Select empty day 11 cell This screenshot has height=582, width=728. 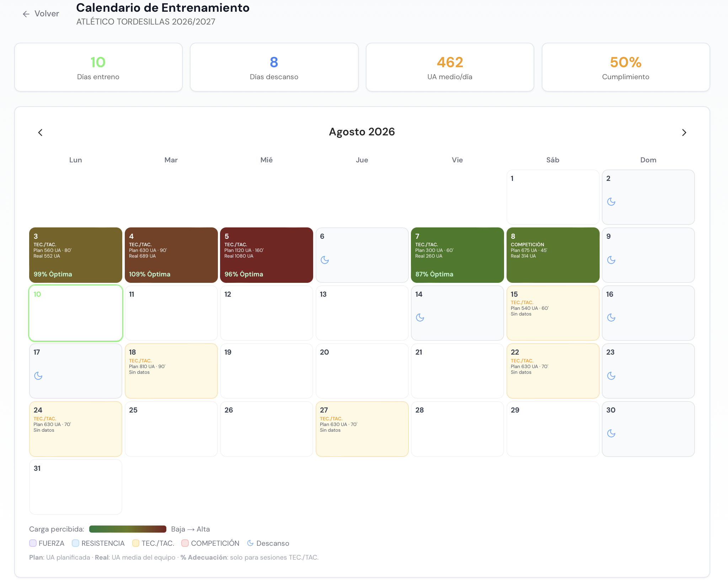click(x=171, y=313)
